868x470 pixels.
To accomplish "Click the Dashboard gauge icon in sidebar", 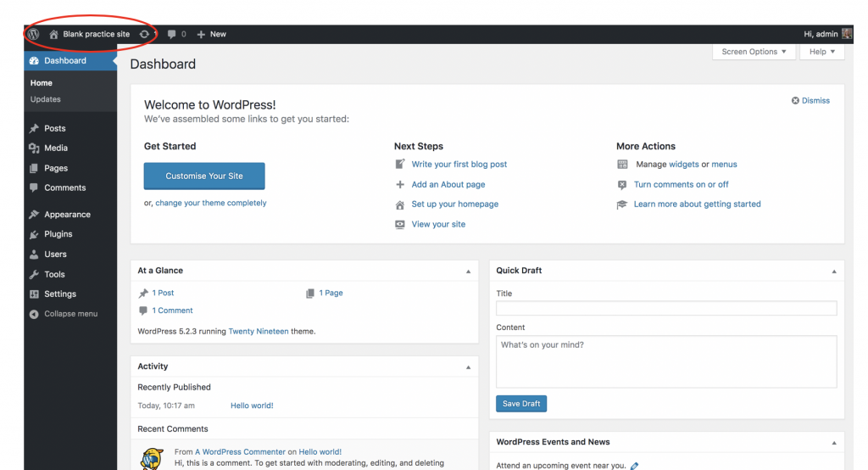I will [34, 61].
